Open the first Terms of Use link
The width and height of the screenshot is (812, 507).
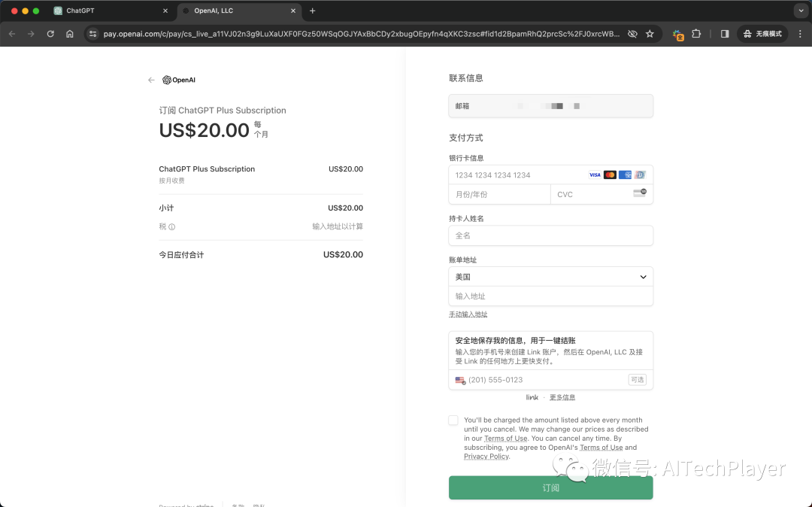[x=505, y=439]
